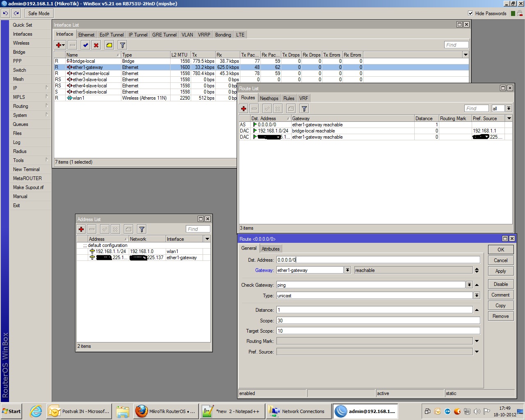Click the Target Scope field
525x420 pixels.
[x=378, y=331]
